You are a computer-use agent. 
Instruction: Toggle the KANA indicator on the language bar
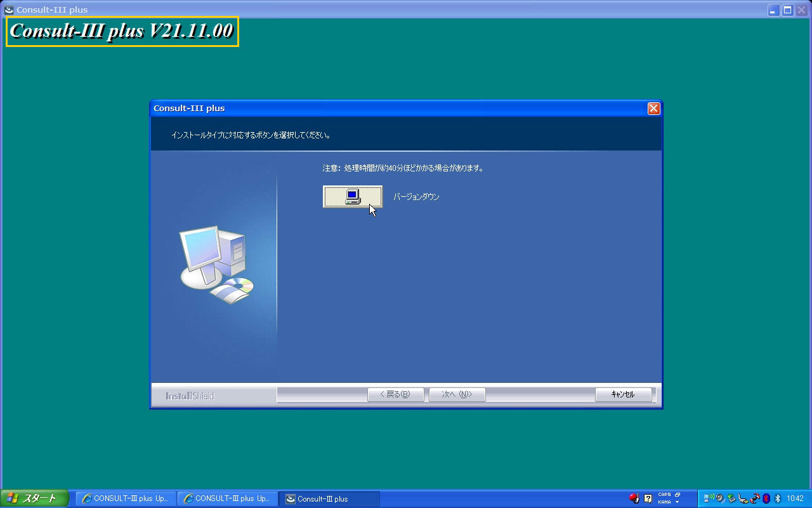(x=664, y=502)
